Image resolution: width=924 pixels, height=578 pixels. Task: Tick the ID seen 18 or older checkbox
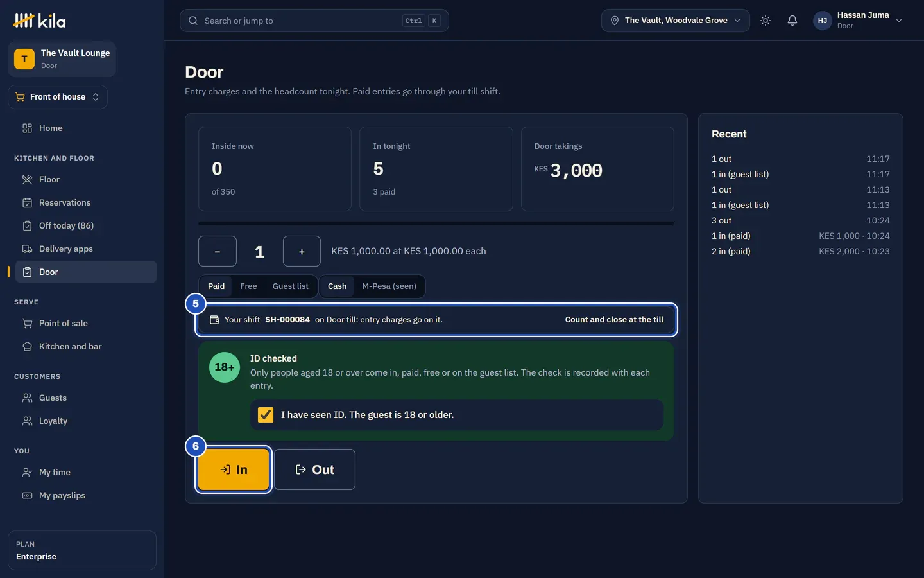pos(266,415)
